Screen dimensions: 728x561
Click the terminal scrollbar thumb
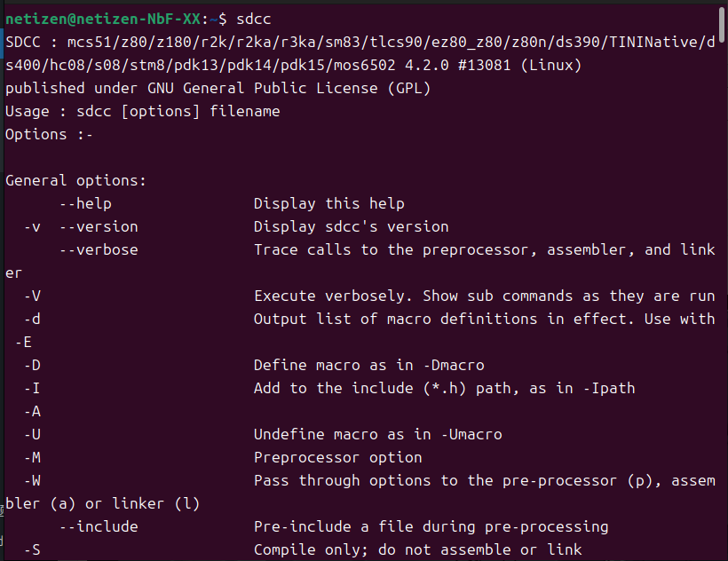[x=722, y=26]
